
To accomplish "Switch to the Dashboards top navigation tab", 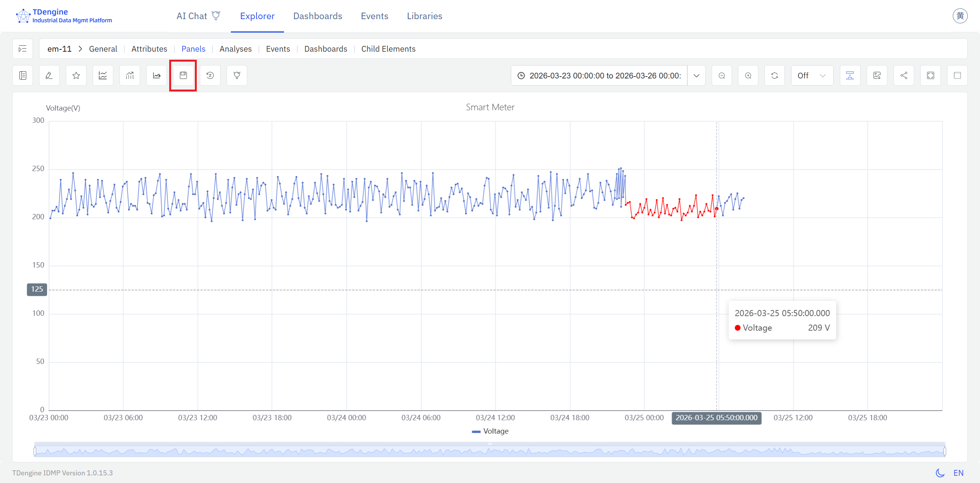I will tap(317, 16).
